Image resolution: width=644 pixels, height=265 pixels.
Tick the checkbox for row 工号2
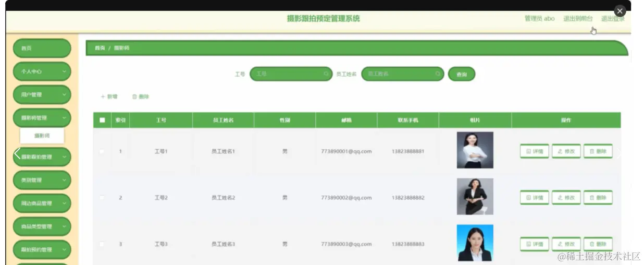[x=102, y=198]
